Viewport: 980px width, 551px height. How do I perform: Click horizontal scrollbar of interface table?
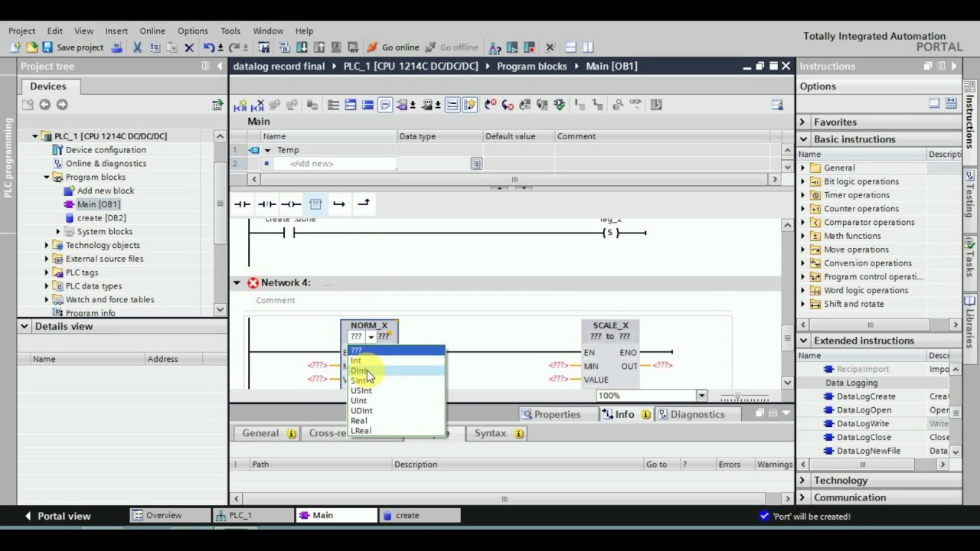[x=514, y=179]
